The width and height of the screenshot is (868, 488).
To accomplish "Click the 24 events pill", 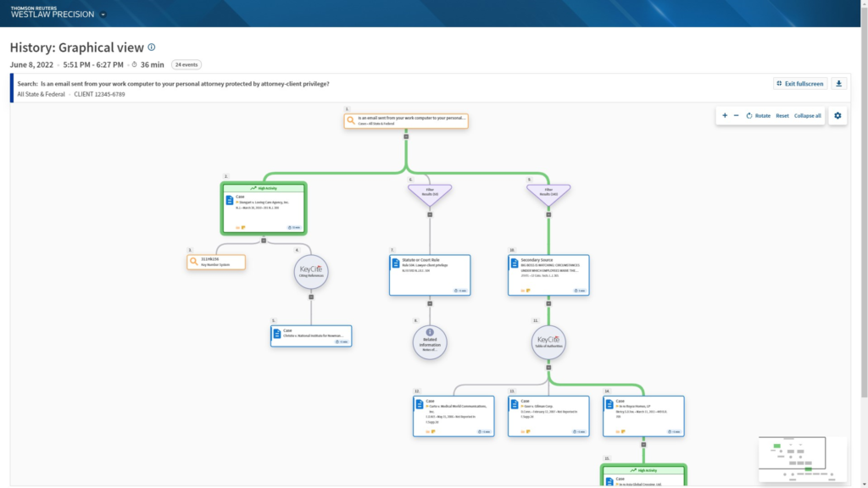I will (186, 64).
